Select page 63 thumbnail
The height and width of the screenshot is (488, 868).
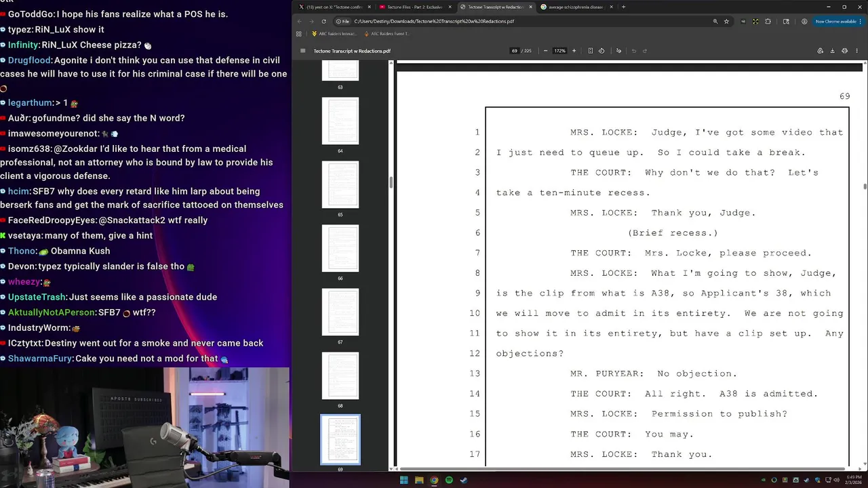340,70
